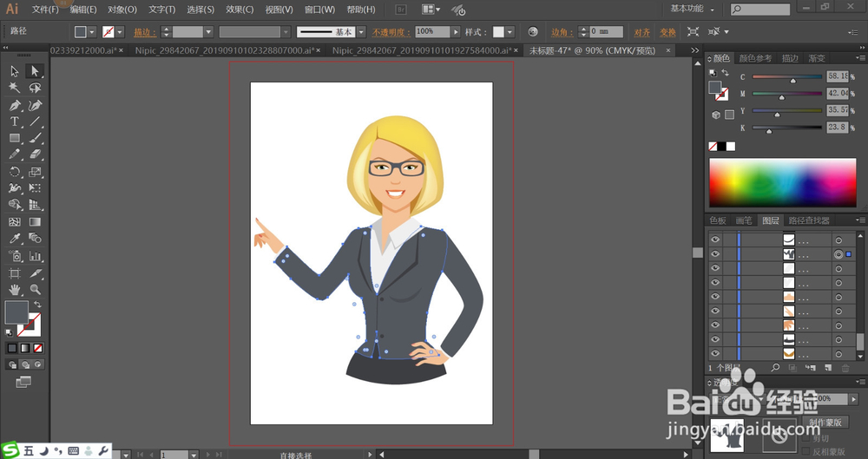Open Recolor Artwork from control bar

(533, 32)
